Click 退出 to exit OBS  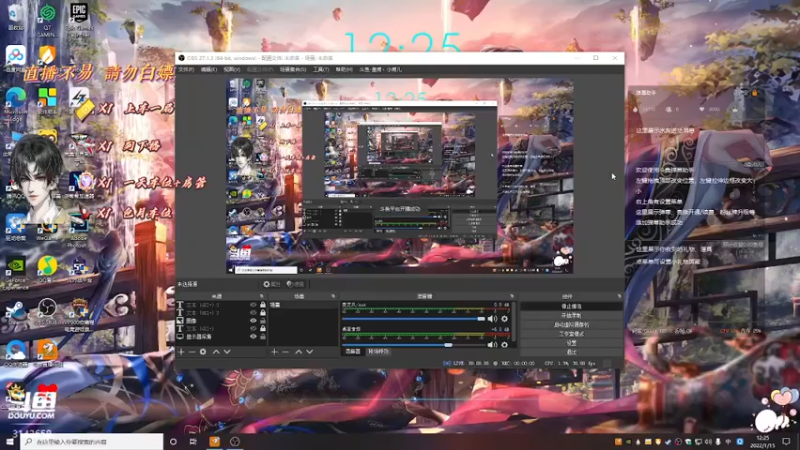tap(571, 352)
